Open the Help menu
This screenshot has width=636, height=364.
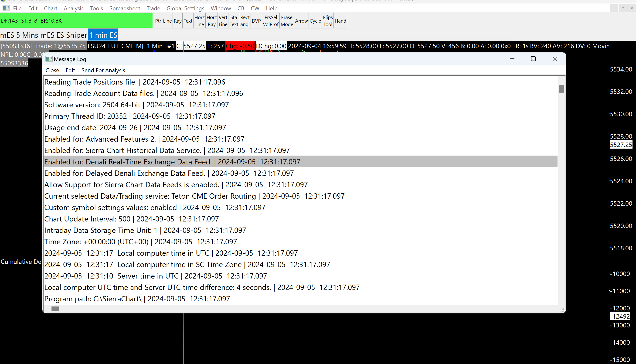[x=272, y=8]
